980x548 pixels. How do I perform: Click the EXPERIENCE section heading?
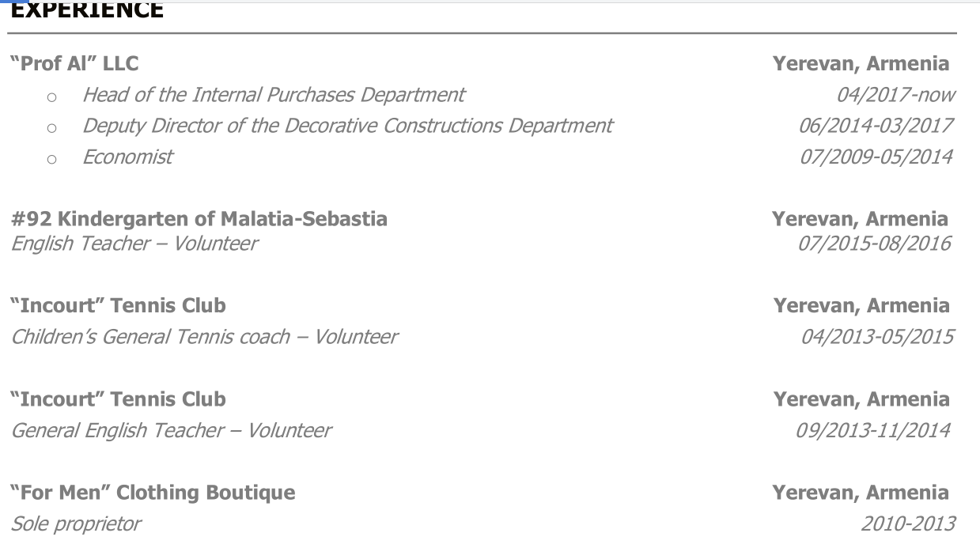(87, 11)
